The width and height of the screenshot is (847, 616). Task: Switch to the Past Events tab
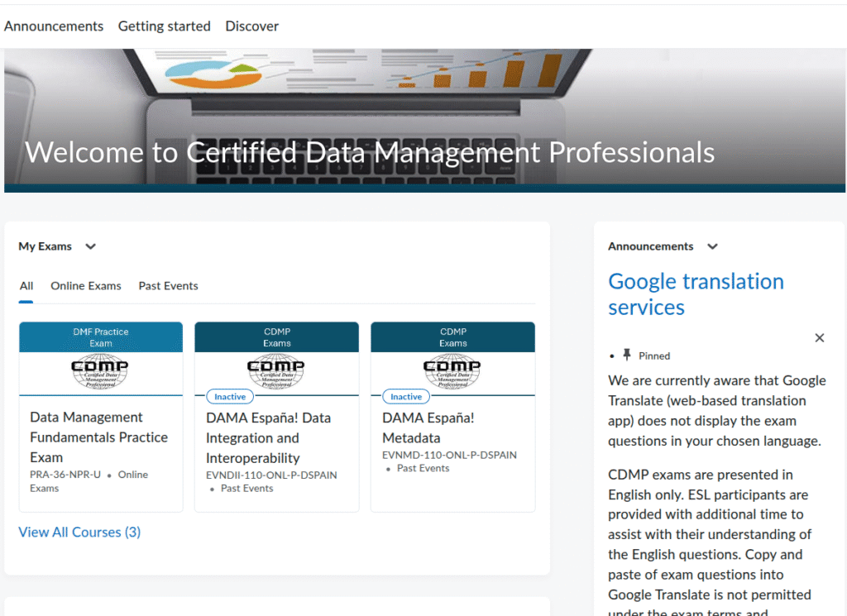coord(168,285)
